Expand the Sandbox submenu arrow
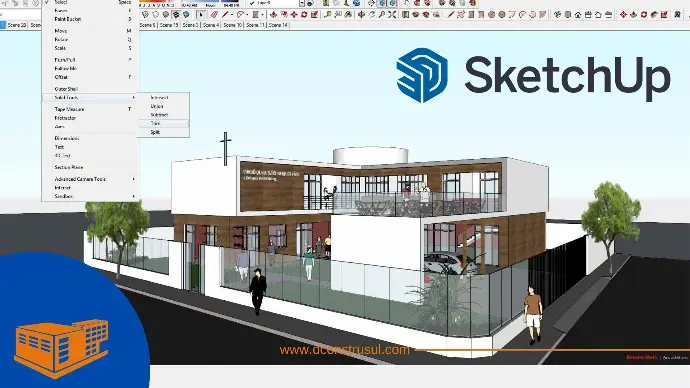Screen dimensions: 690x388 [x=133, y=196]
